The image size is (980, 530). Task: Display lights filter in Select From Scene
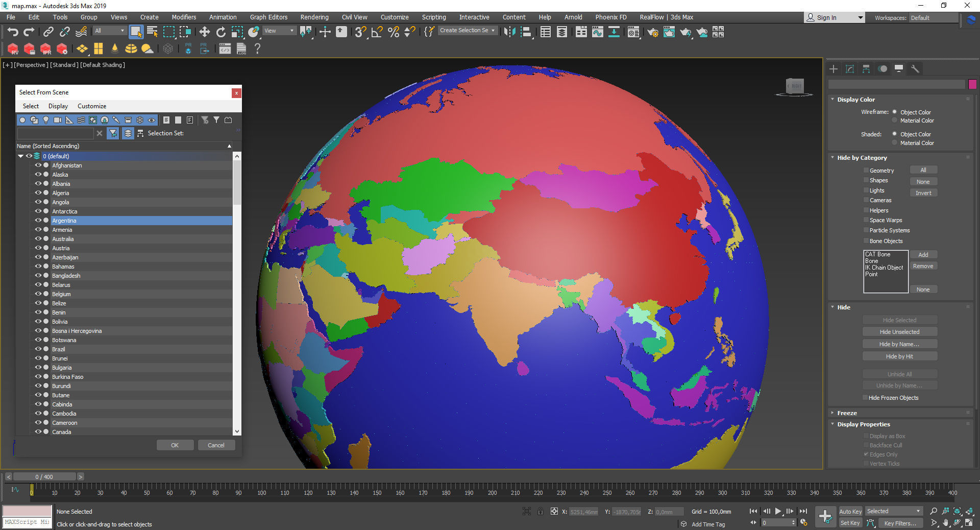point(46,120)
